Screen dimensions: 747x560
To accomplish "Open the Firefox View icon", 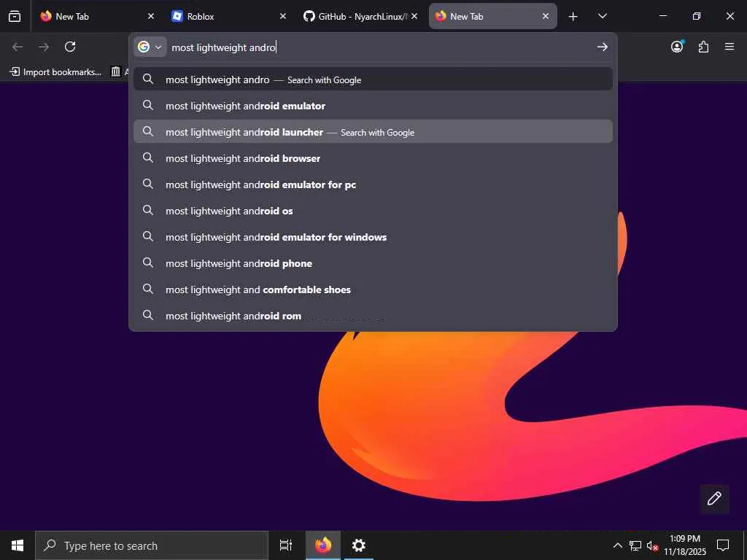I will point(15,16).
